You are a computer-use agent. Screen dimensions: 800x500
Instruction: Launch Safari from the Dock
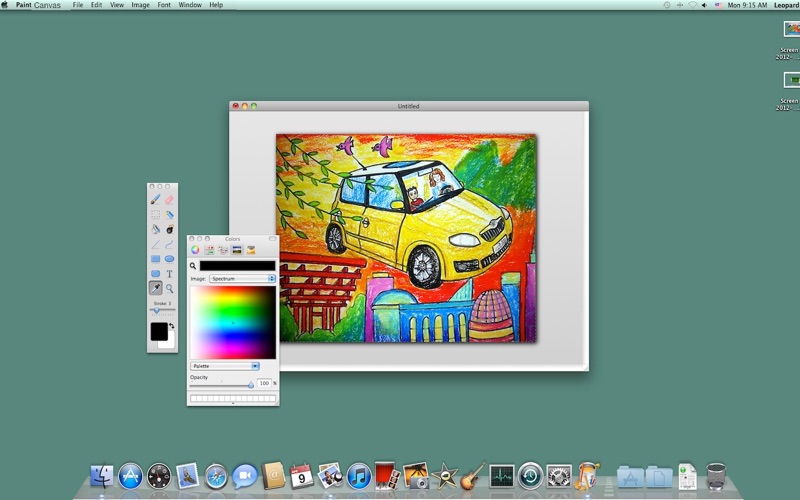(216, 476)
